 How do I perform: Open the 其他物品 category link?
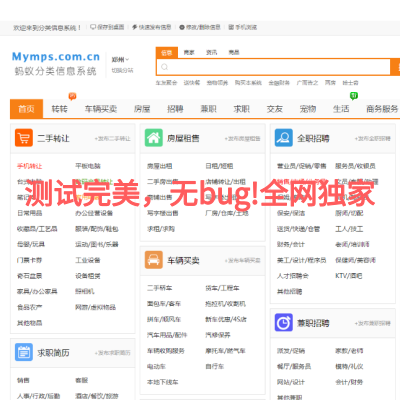coord(30,323)
